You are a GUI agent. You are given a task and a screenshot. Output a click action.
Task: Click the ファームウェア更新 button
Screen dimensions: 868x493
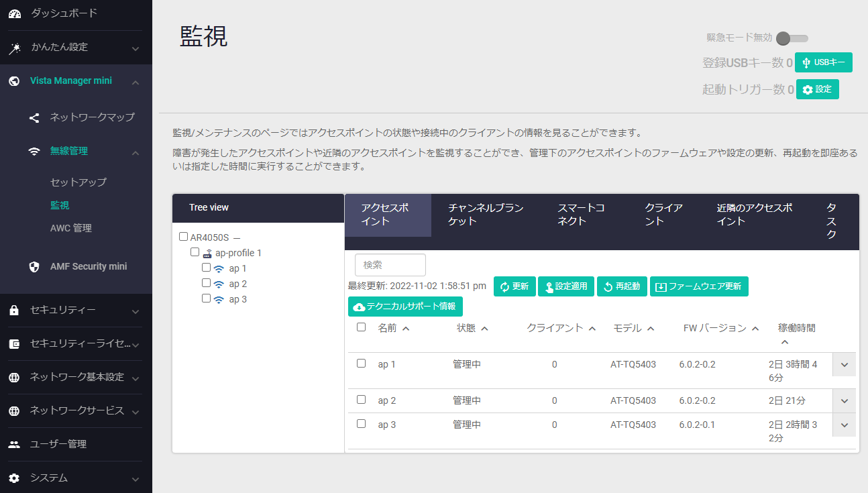[699, 286]
